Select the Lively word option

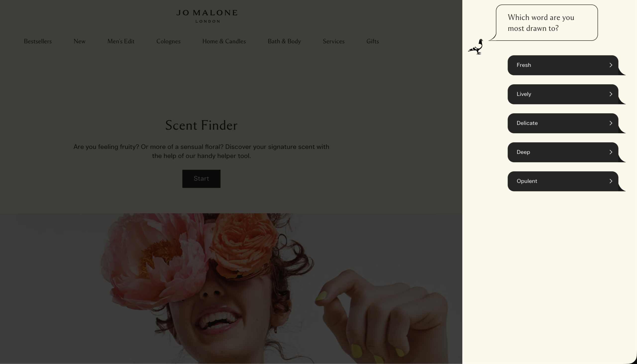click(563, 94)
